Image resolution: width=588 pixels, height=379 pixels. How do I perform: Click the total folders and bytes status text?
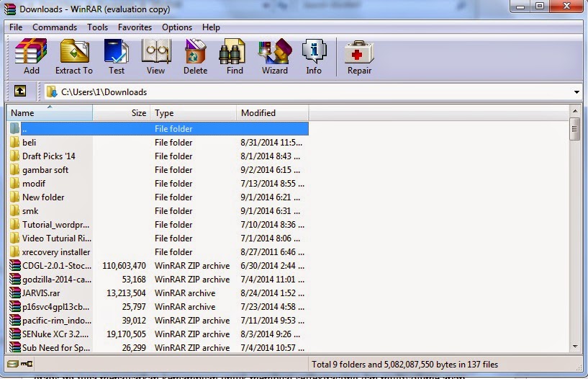pyautogui.click(x=405, y=365)
